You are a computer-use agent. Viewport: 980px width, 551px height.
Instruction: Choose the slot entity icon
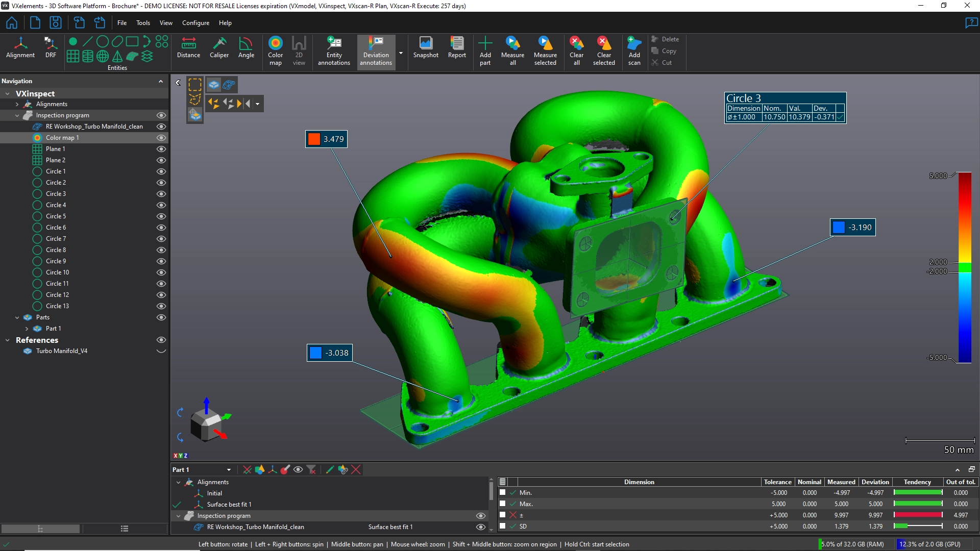(x=117, y=41)
